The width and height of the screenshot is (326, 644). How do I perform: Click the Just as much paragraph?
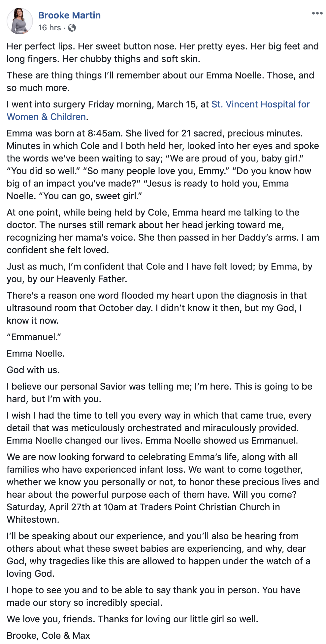(160, 273)
